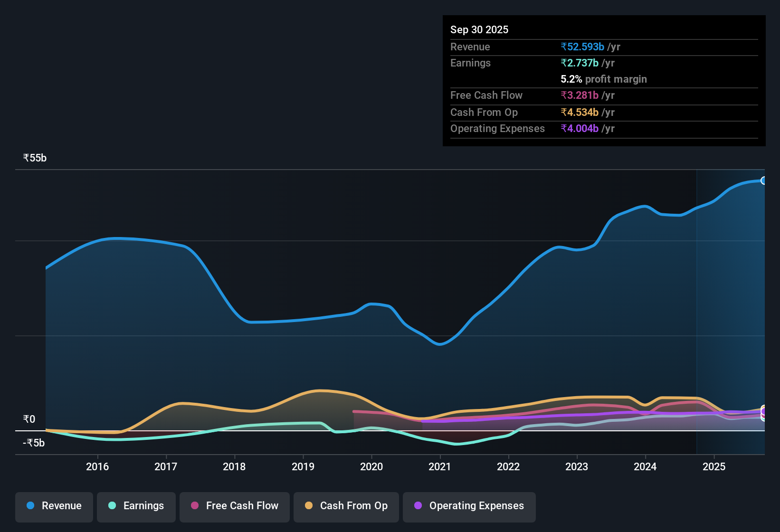The width and height of the screenshot is (780, 532).
Task: Hide the Operating Expenses series
Action: tap(469, 507)
